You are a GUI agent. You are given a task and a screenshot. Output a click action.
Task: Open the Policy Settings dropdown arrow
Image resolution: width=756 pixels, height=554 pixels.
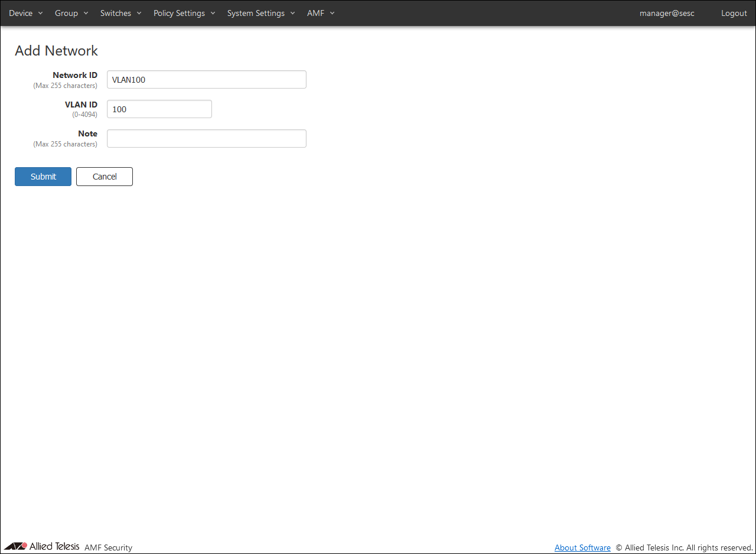pos(213,14)
